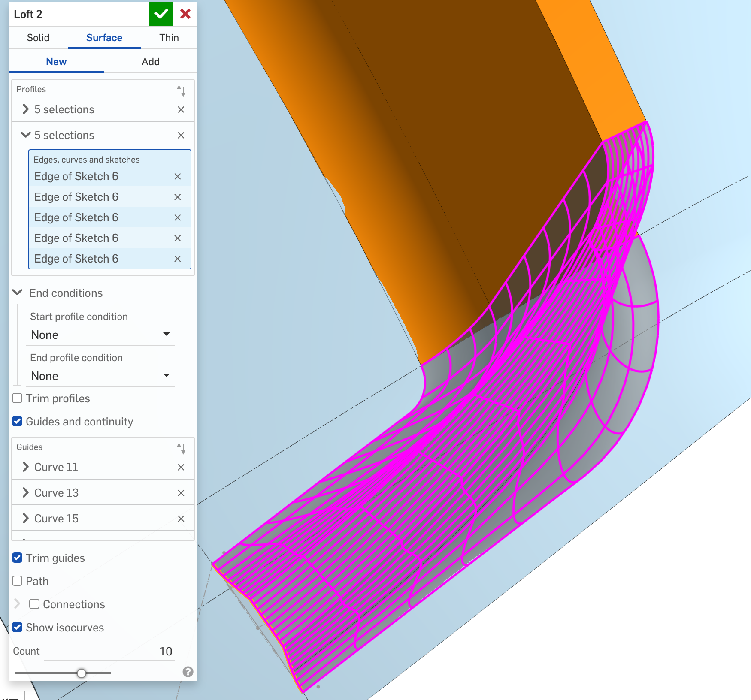The image size is (751, 700).
Task: Enable the Path checkbox
Action: click(18, 581)
